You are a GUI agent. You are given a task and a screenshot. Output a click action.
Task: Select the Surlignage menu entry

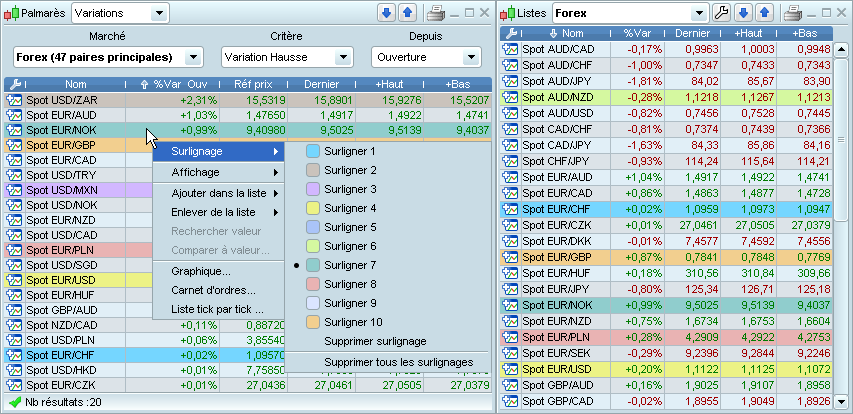219,151
